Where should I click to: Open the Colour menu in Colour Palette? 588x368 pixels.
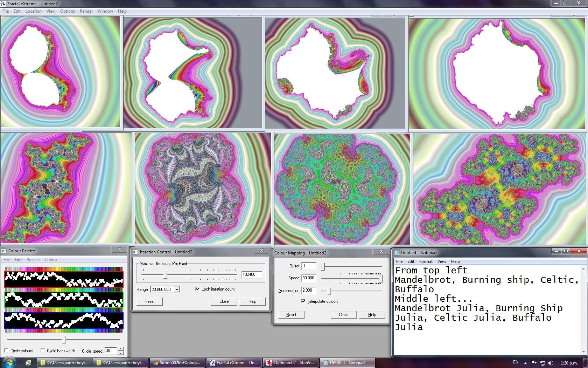coord(51,260)
